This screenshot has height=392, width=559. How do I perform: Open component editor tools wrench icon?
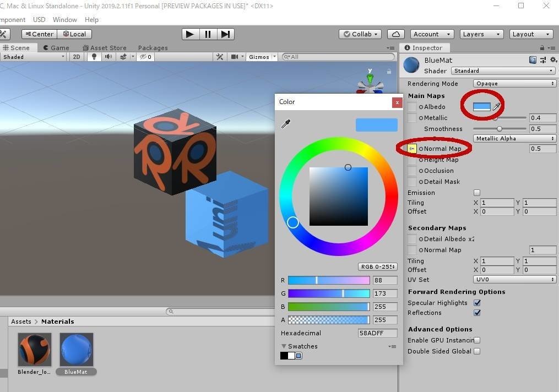pyautogui.click(x=220, y=57)
